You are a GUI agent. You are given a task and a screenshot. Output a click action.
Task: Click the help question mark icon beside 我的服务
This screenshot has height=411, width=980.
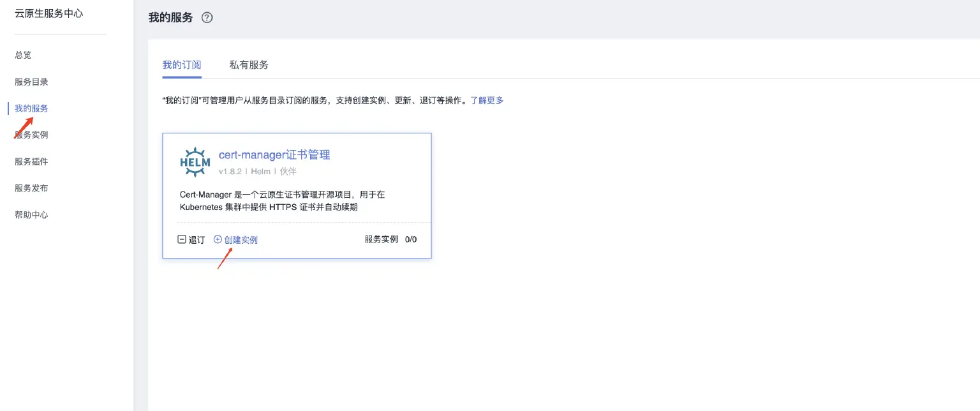coord(207,18)
